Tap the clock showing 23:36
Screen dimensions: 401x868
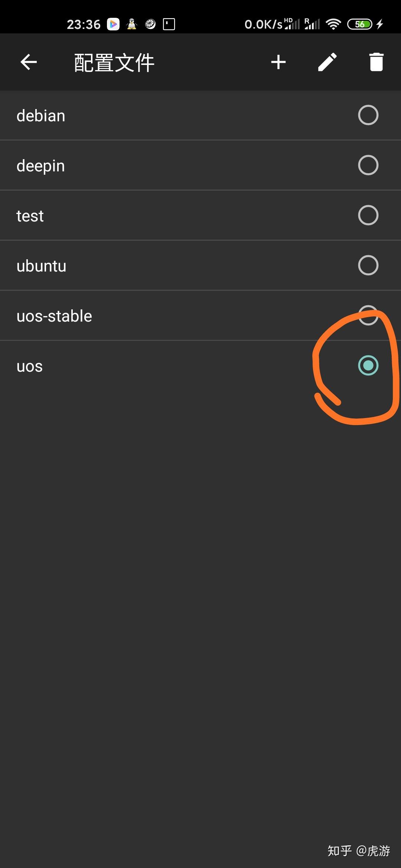click(x=84, y=24)
